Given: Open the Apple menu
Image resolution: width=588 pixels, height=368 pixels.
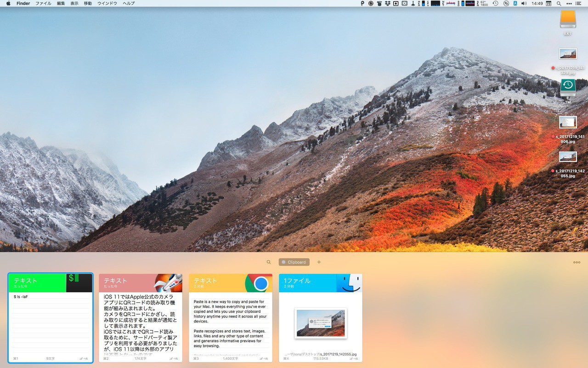Looking at the screenshot, I should tap(8, 3).
